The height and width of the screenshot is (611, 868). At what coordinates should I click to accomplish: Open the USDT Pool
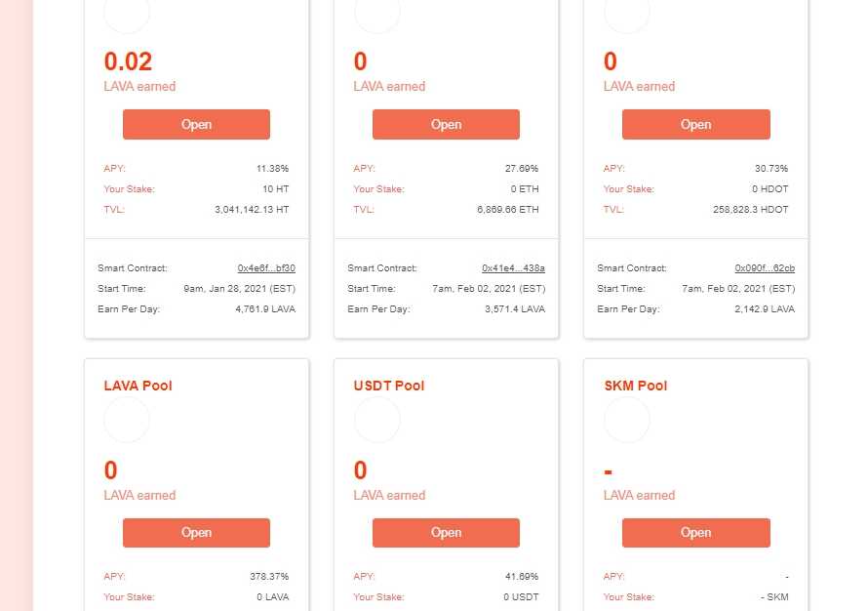pos(446,533)
